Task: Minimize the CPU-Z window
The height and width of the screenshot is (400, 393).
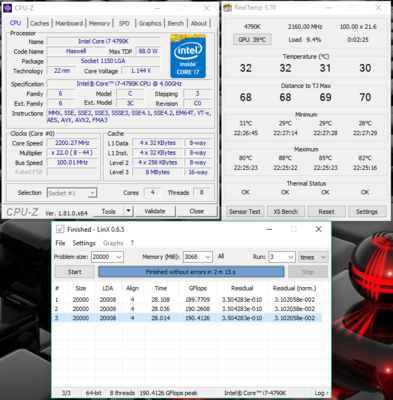Action: click(158, 8)
